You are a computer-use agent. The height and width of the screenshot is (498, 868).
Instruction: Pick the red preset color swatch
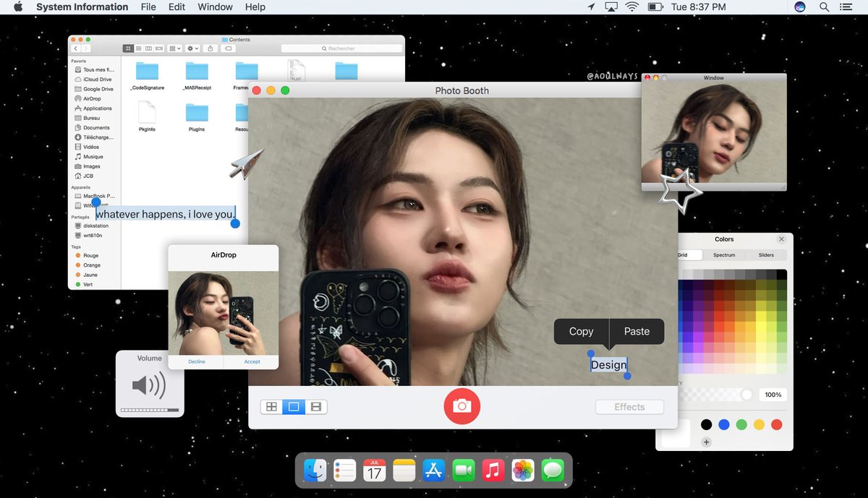(x=777, y=425)
